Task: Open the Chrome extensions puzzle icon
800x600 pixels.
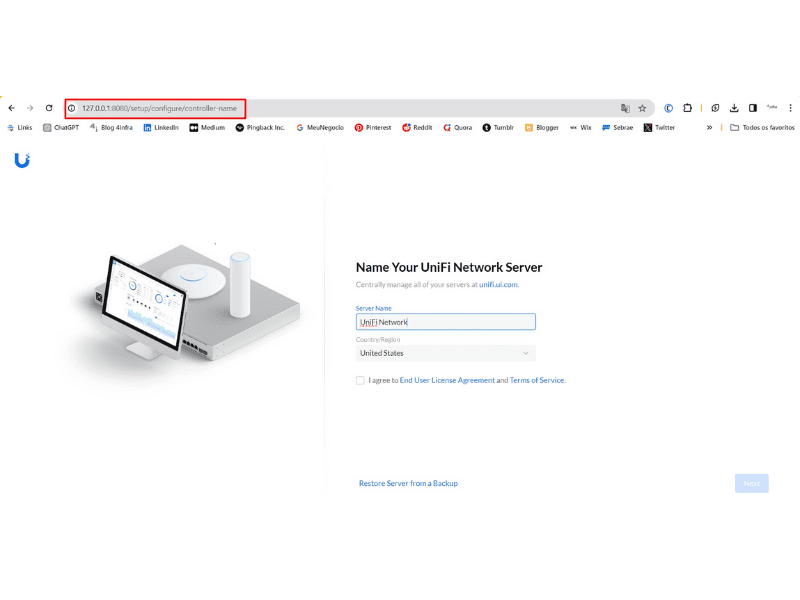Action: point(686,107)
